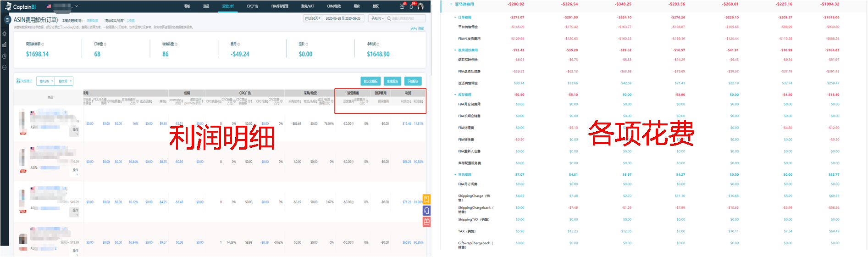Click the 测评费用 column group header

(x=380, y=93)
